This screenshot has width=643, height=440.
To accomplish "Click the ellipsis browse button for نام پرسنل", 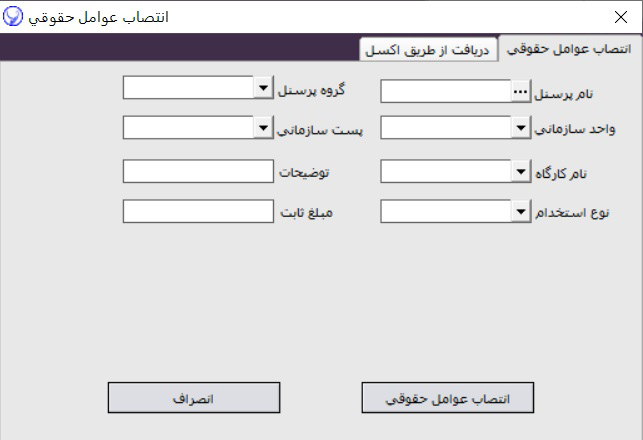I will point(520,92).
